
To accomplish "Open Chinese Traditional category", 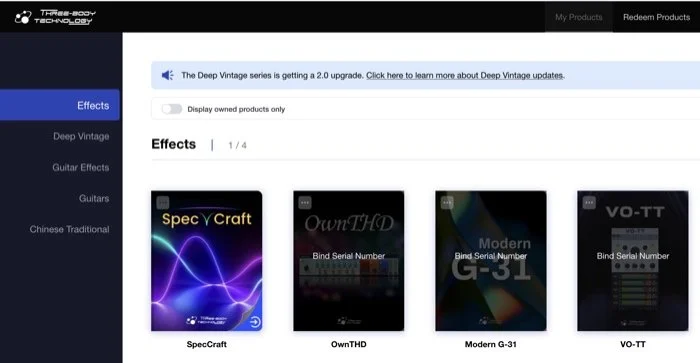I will pos(69,229).
